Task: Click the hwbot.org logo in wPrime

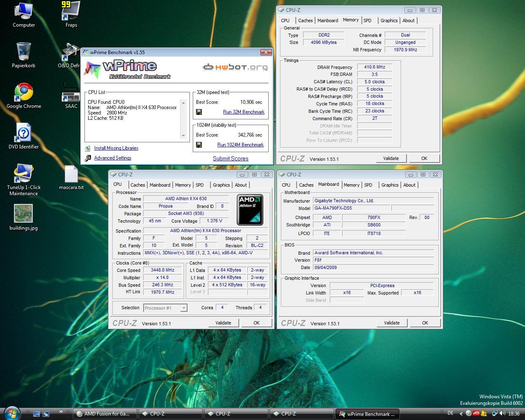Action: click(x=235, y=67)
